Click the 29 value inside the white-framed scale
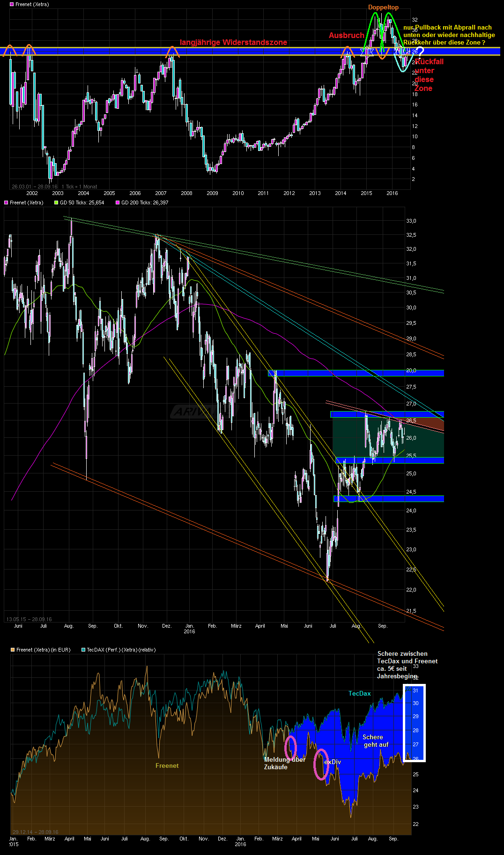The height and width of the screenshot is (855, 504). [x=415, y=716]
